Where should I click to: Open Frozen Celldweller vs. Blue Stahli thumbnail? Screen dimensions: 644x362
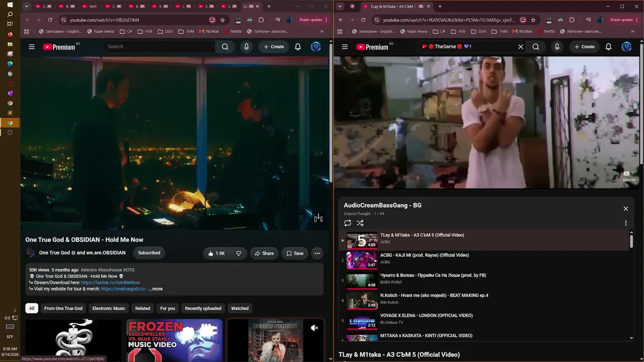tap(174, 340)
